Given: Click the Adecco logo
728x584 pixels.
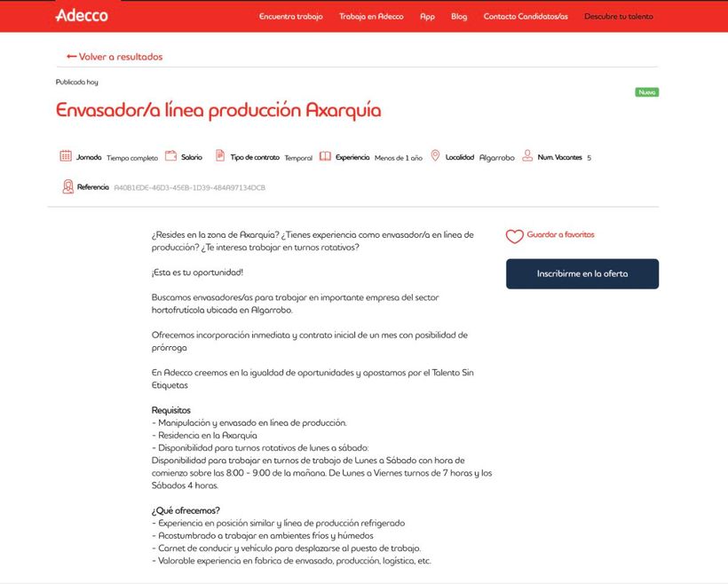Looking at the screenshot, I should pos(82,15).
